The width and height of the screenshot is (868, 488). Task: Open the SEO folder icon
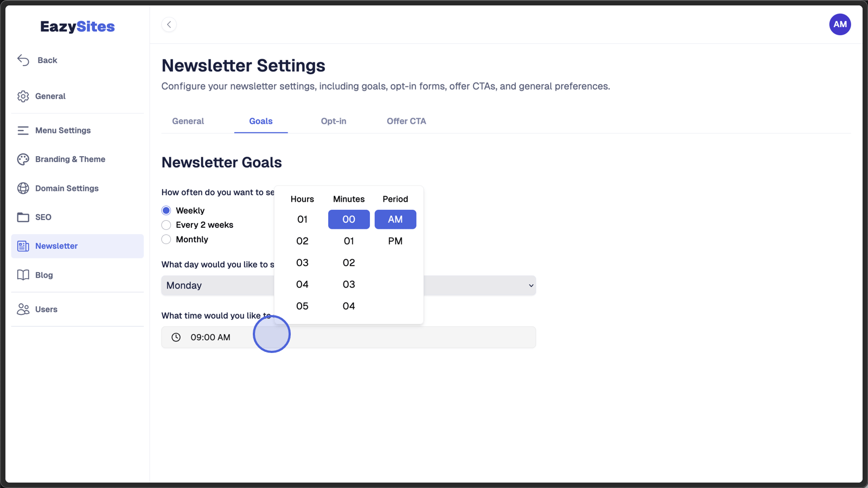(23, 217)
